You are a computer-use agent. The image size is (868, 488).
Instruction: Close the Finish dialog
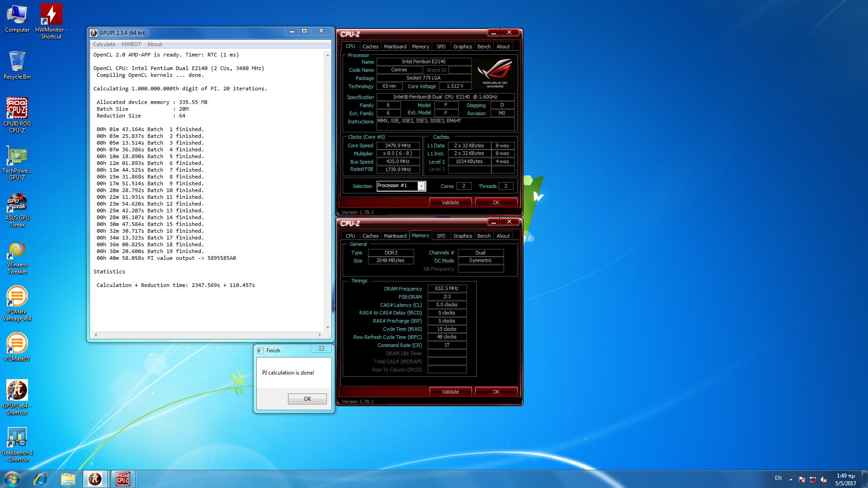point(321,348)
